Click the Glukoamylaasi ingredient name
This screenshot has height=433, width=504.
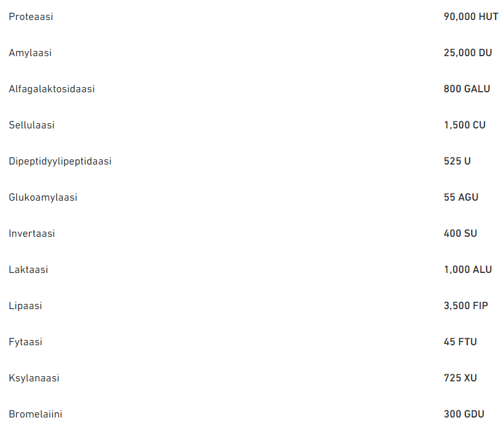(43, 197)
